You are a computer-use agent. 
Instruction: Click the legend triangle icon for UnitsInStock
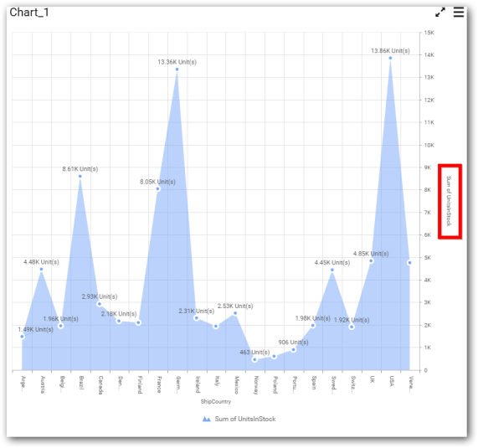tap(207, 419)
